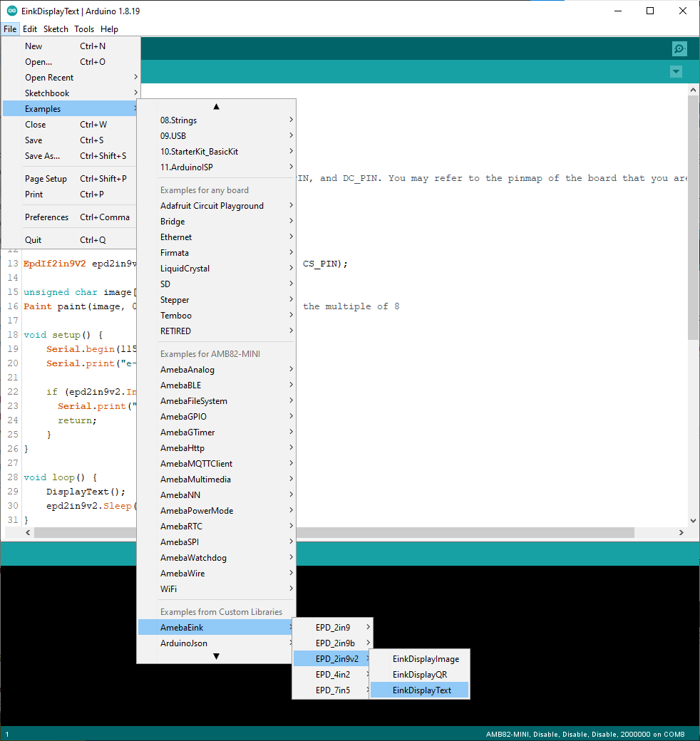
Task: Click the editor's left scroll arrow
Action: pos(28,533)
